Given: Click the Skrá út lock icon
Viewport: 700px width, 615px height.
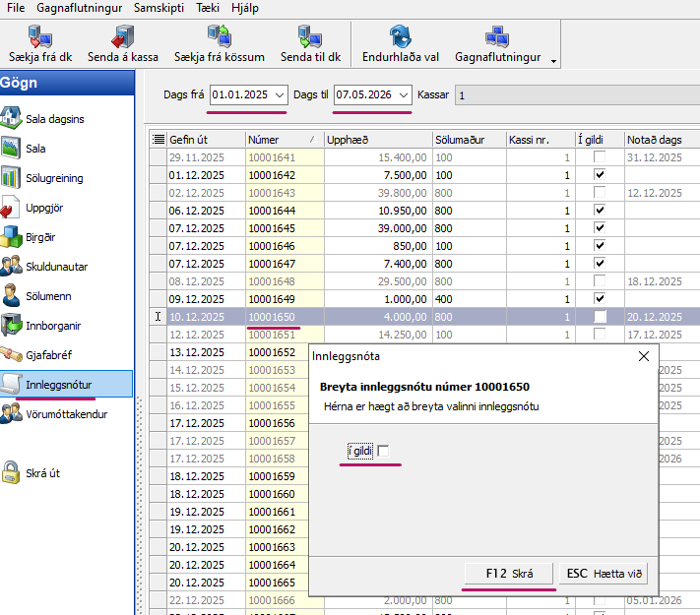Looking at the screenshot, I should click(12, 472).
